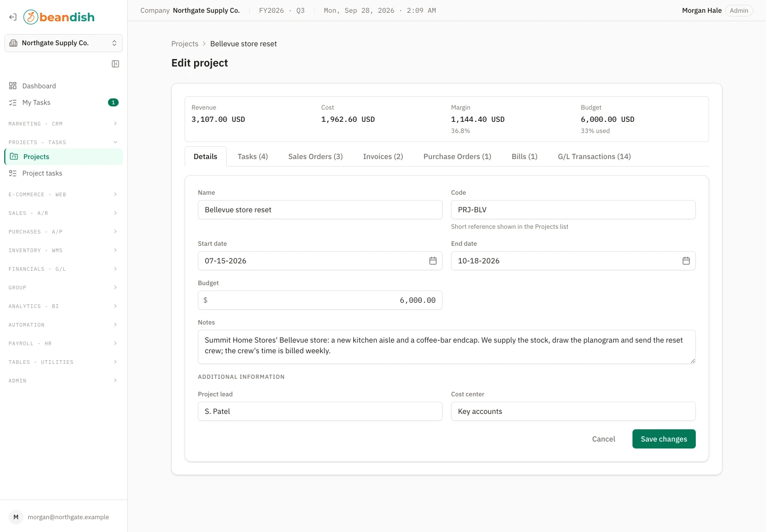Screen dimensions: 766x532
Task: Click the Name field with Bellevue store reset
Action: click(320, 210)
